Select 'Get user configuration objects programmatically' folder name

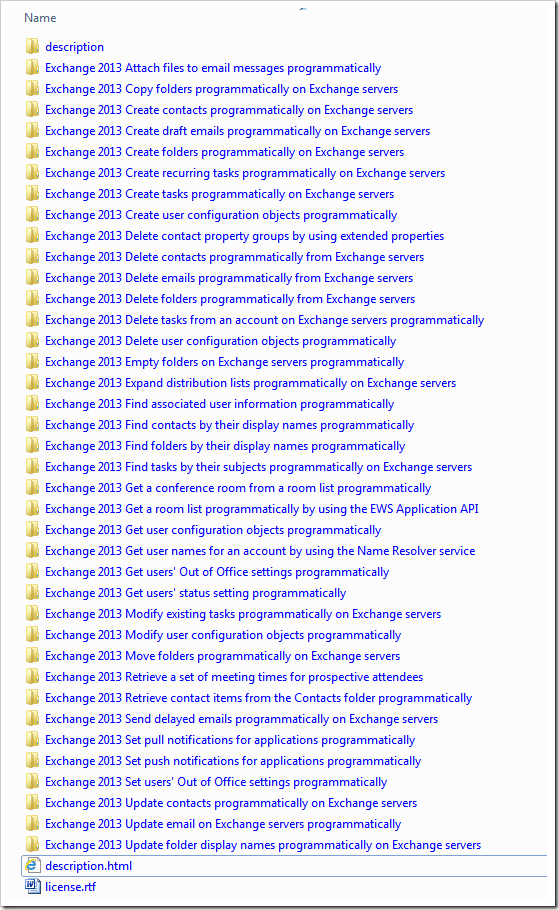click(x=213, y=530)
